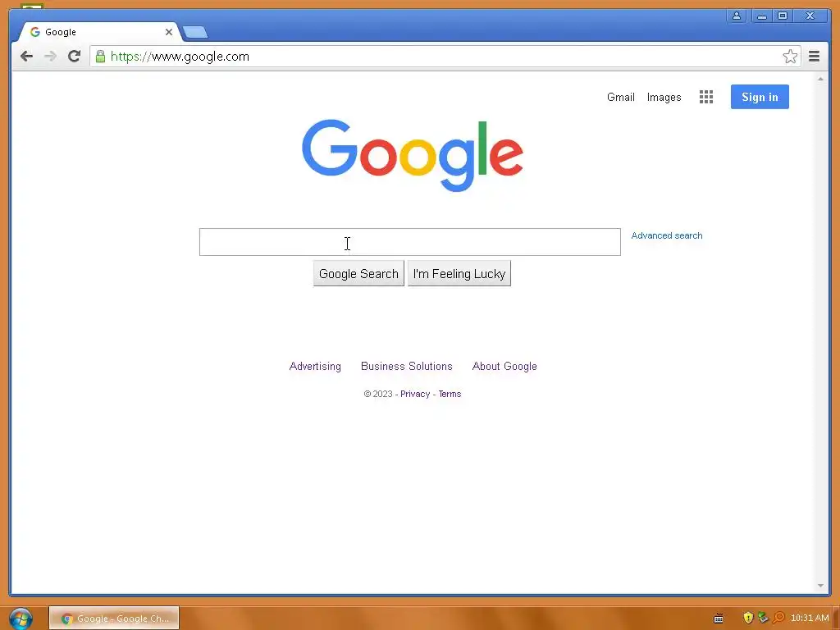
Task: Maximize the Chrome window
Action: [782, 16]
